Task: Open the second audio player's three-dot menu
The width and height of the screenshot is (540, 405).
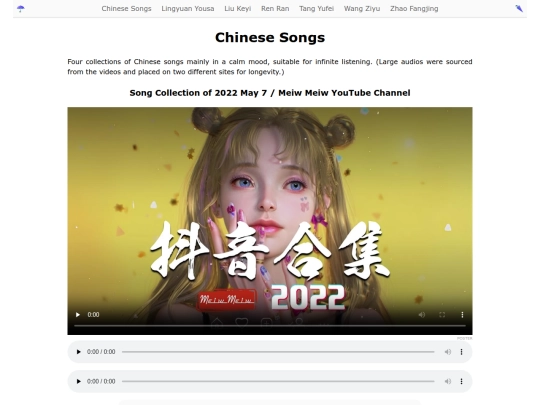Action: 461,381
